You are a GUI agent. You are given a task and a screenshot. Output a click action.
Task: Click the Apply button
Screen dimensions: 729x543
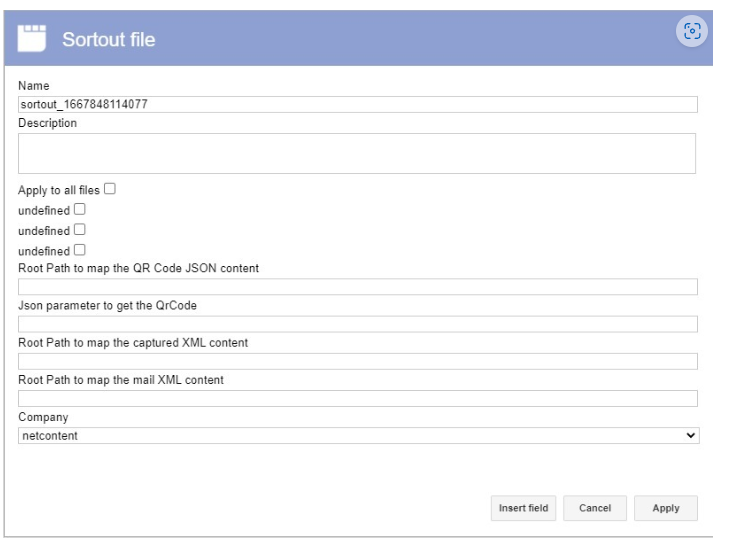click(666, 508)
